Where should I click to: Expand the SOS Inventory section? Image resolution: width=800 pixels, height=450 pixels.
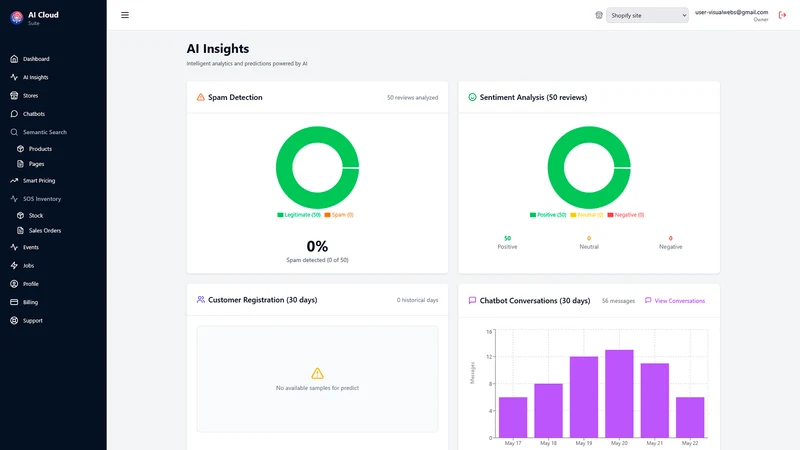(42, 199)
